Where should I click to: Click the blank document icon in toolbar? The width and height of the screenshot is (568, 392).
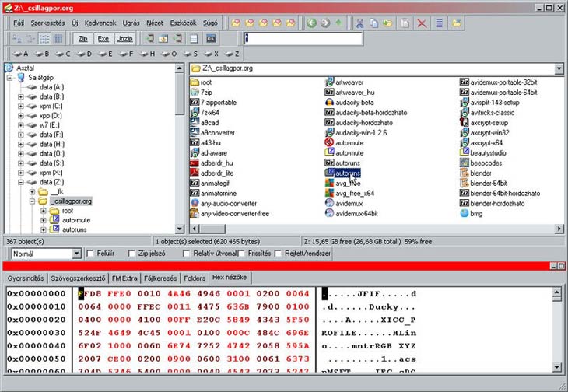pos(194,38)
